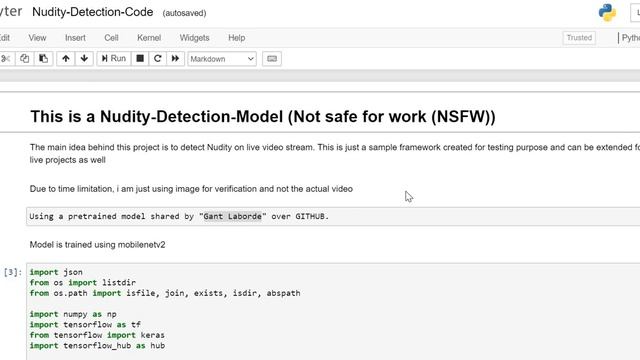Interrupt the kernel with stop icon
Viewport: 640px width, 360px height.
pyautogui.click(x=140, y=59)
